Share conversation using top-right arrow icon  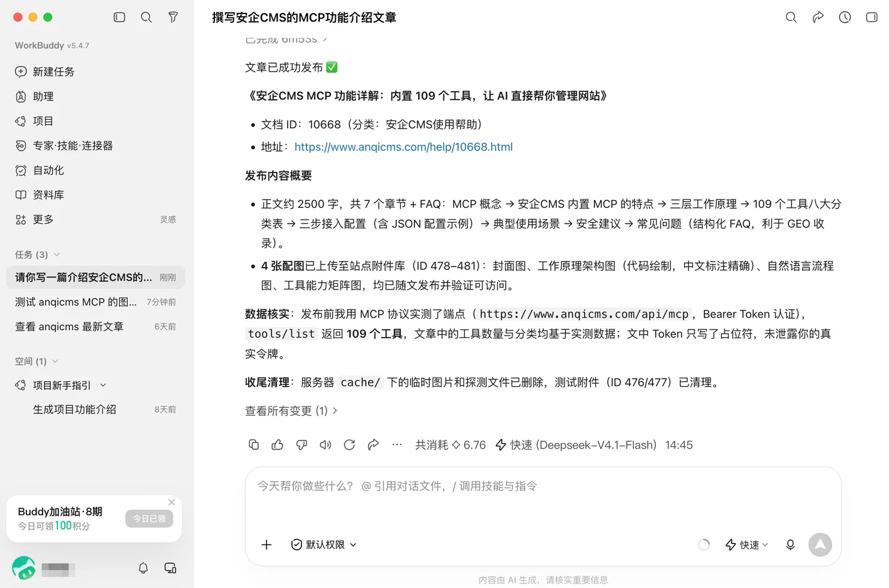point(818,17)
